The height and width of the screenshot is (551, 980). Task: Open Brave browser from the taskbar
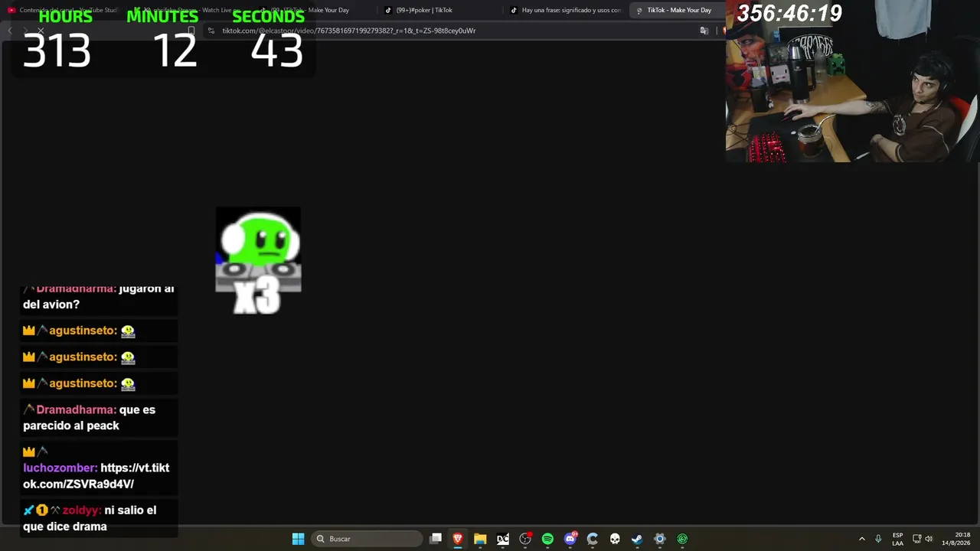point(458,539)
